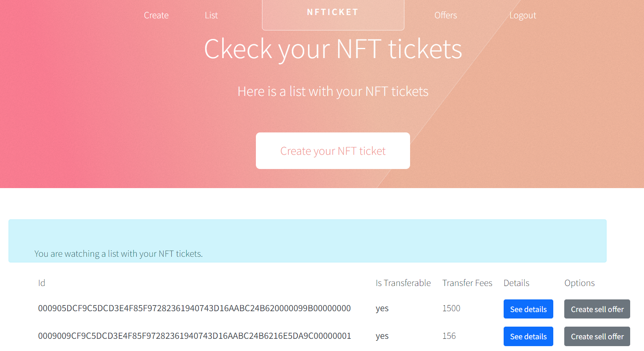The width and height of the screenshot is (644, 351).
Task: Select the ticket ID starting with 000905DC
Action: [x=194, y=308]
